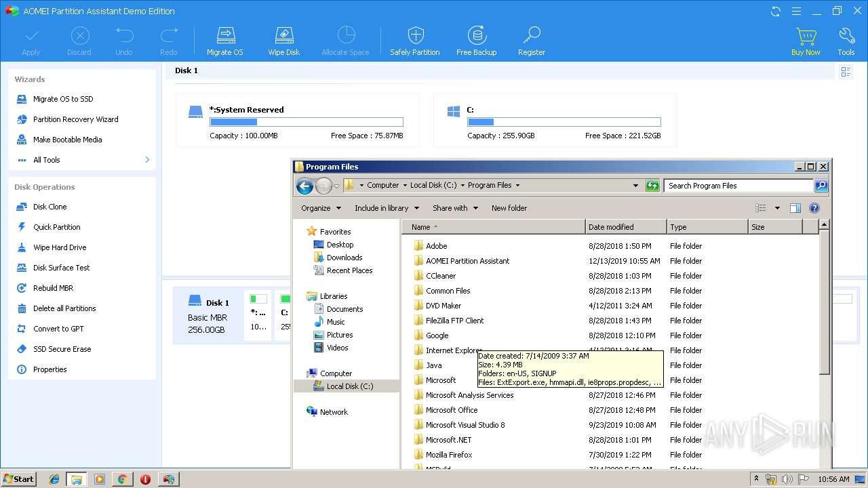Viewport: 868px width, 488px height.
Task: Sort by Type column header
Action: tap(707, 227)
